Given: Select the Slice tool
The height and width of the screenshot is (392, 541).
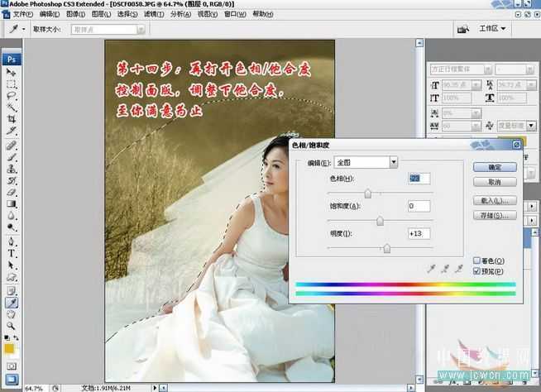Looking at the screenshot, I should point(11,131).
